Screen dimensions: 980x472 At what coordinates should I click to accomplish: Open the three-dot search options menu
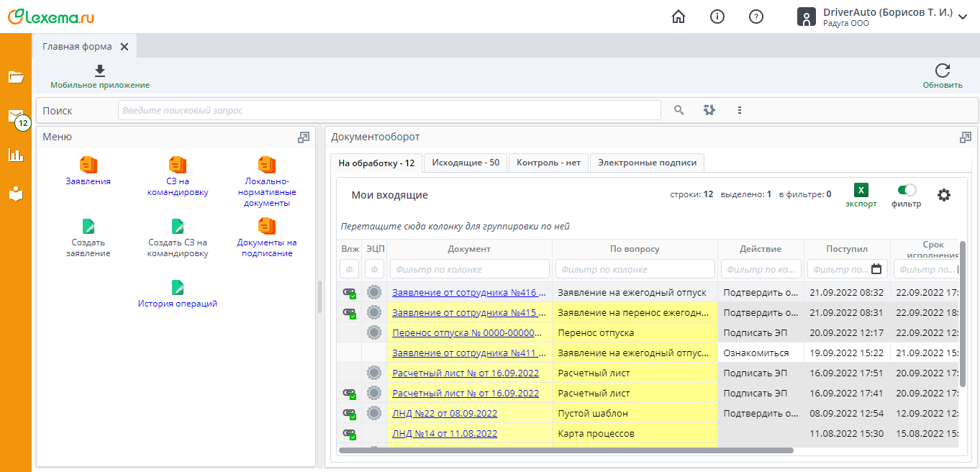click(739, 110)
